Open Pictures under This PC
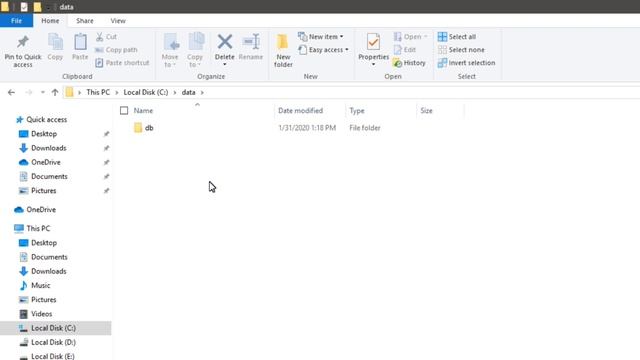The image size is (640, 360). (x=44, y=300)
